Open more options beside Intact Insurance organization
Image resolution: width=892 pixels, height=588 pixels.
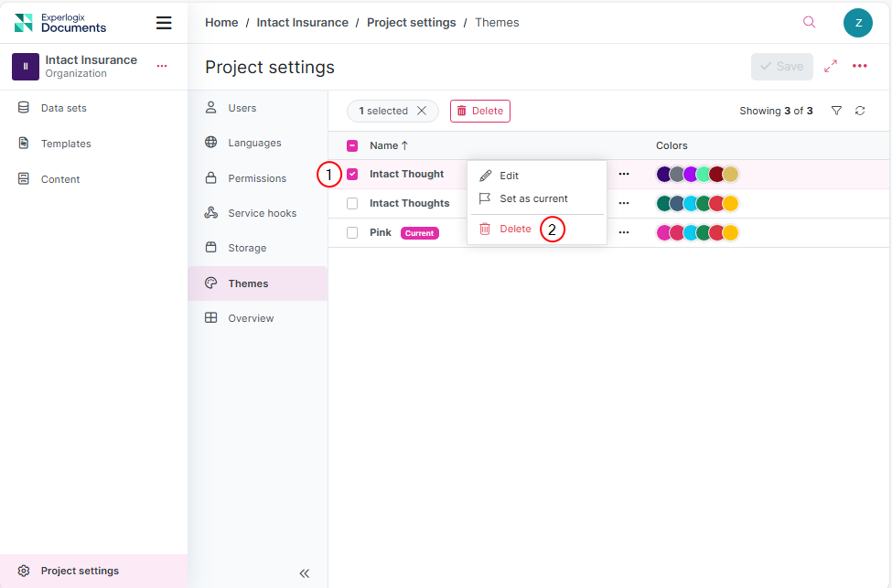(x=162, y=66)
